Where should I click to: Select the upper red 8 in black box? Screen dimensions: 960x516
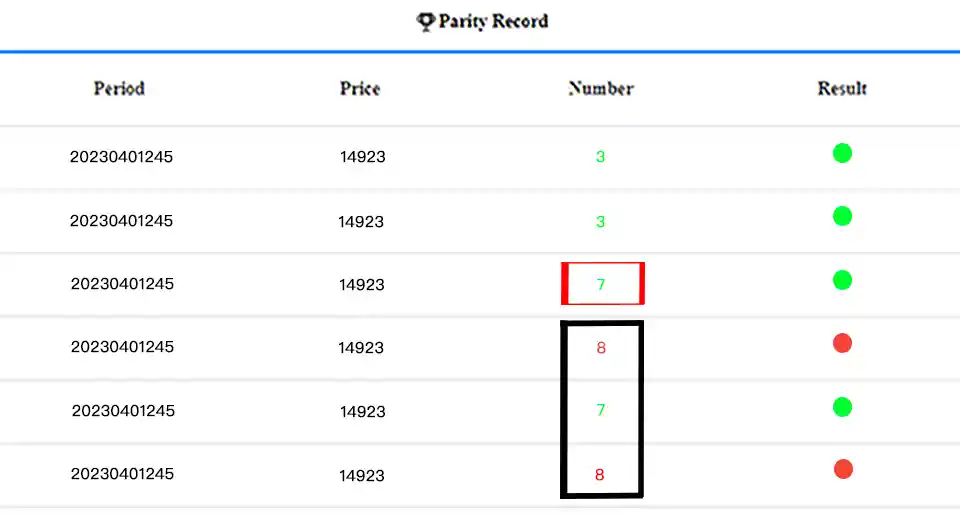(x=601, y=348)
